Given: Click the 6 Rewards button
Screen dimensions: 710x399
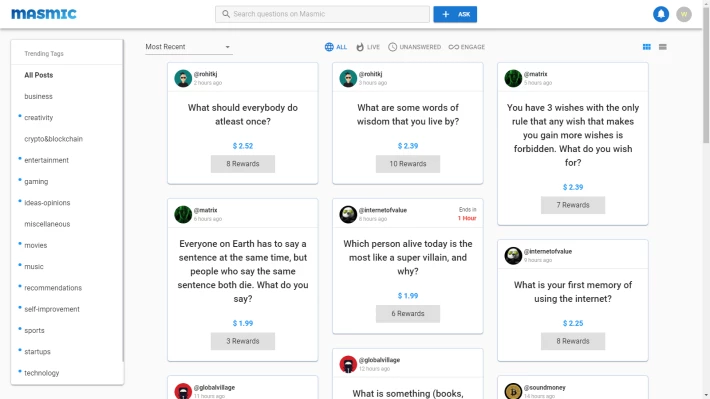Looking at the screenshot, I should click(x=408, y=313).
